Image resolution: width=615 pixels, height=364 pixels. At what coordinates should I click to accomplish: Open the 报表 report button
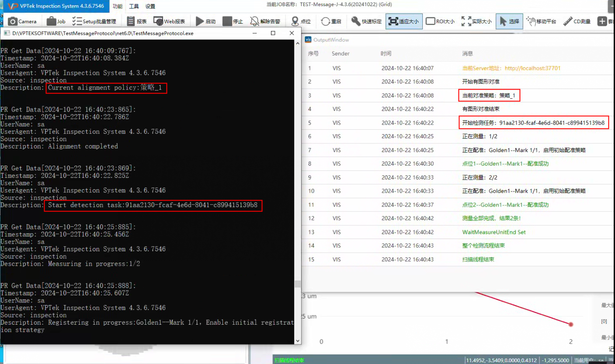(x=136, y=21)
